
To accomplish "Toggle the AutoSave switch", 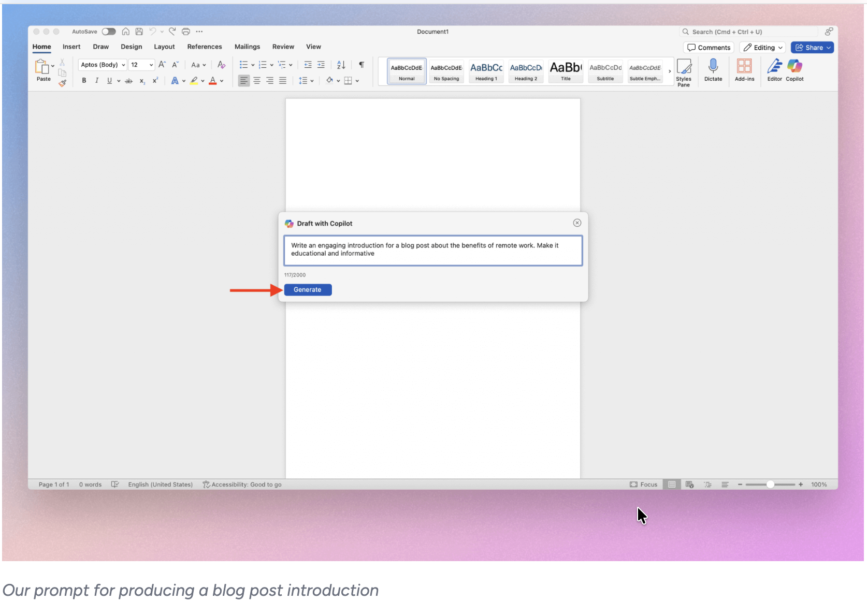I will click(x=109, y=31).
